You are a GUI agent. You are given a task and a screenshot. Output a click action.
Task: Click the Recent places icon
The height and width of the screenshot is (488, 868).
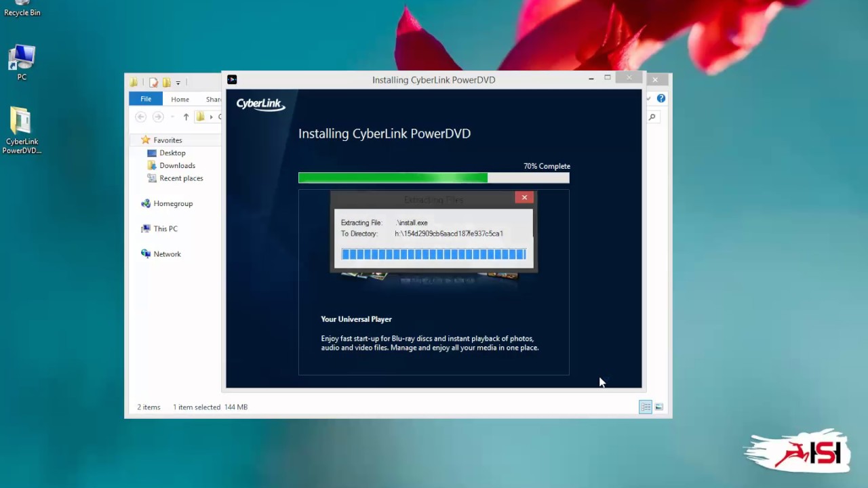point(153,178)
